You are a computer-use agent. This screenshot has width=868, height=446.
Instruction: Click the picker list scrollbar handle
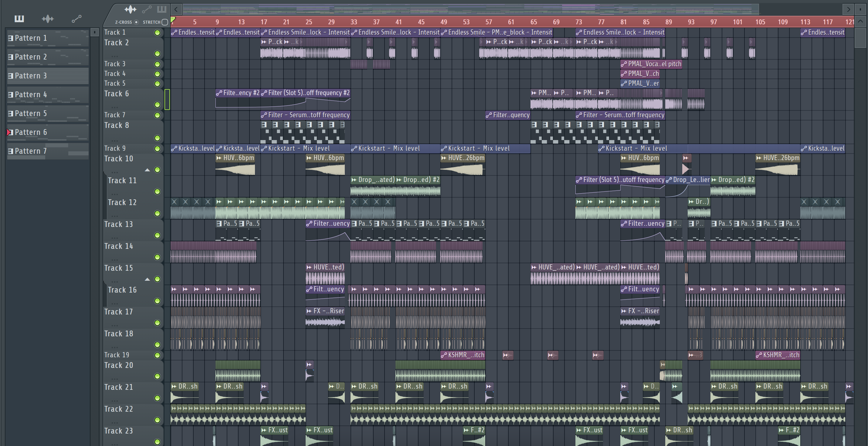coord(95,32)
